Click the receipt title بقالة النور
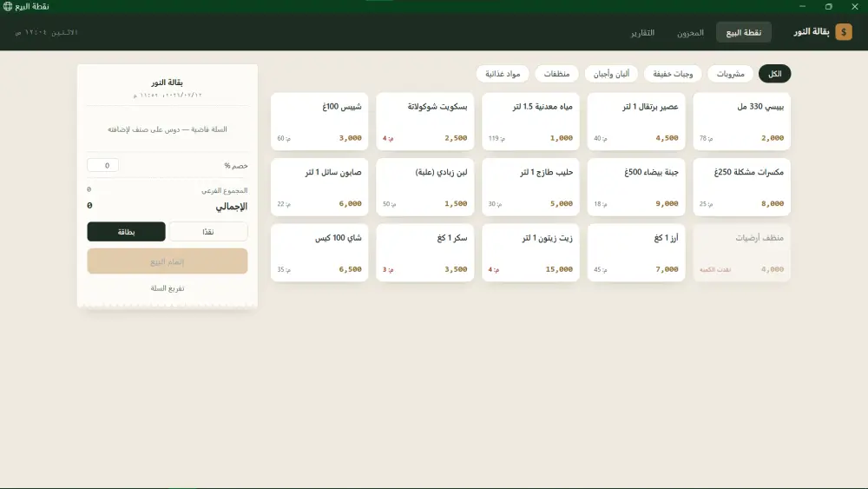868x489 pixels. click(168, 83)
